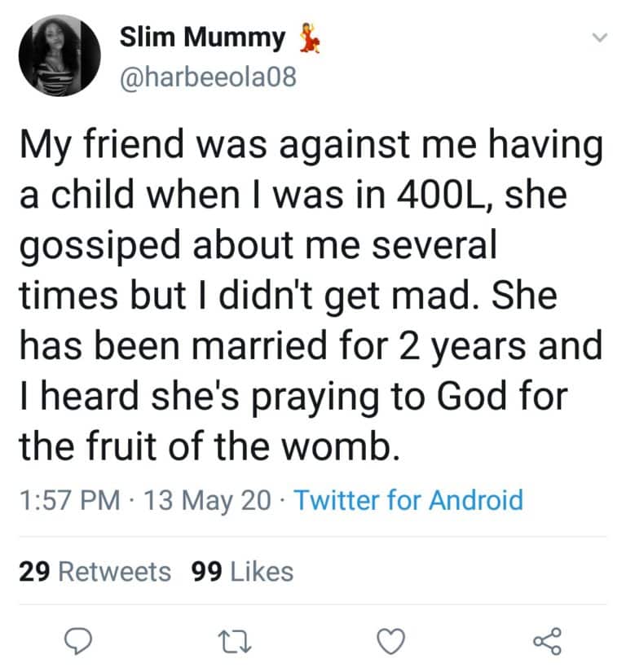Expand the tweet options chevron
Screen dimensions: 626x672
tap(599, 37)
